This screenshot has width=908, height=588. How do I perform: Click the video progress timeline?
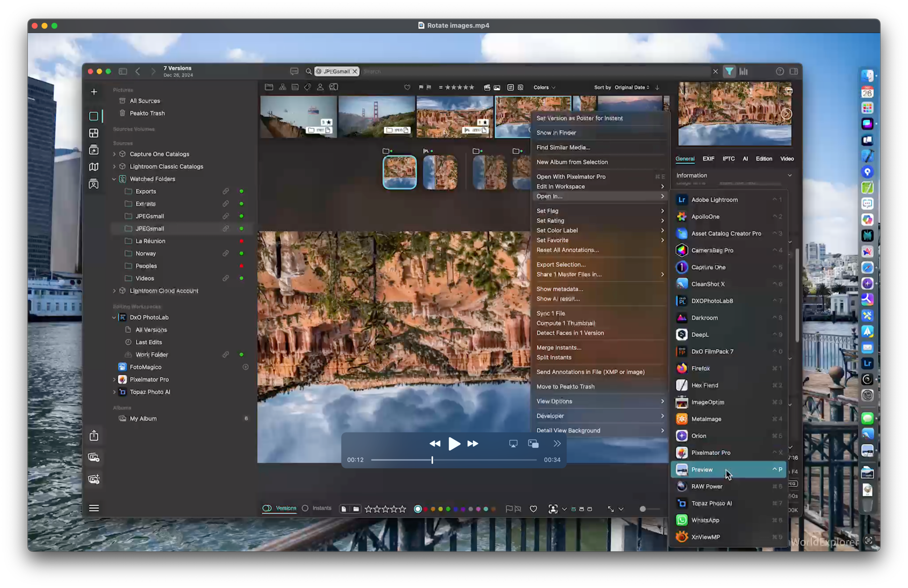pos(454,460)
